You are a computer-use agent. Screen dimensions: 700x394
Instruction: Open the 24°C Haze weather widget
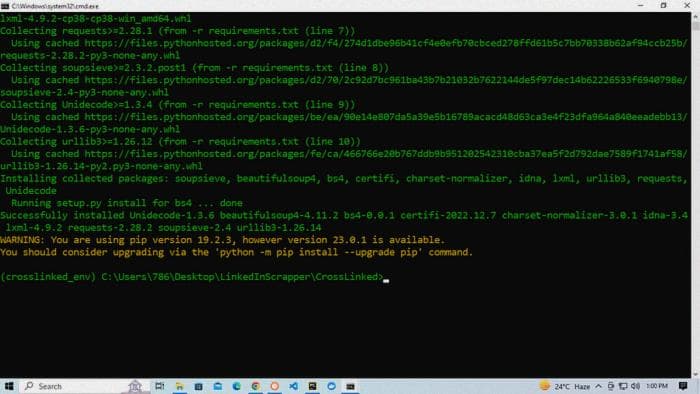[565, 386]
